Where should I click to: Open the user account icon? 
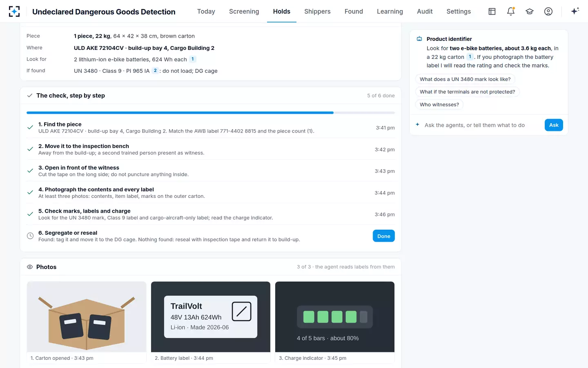tap(548, 11)
